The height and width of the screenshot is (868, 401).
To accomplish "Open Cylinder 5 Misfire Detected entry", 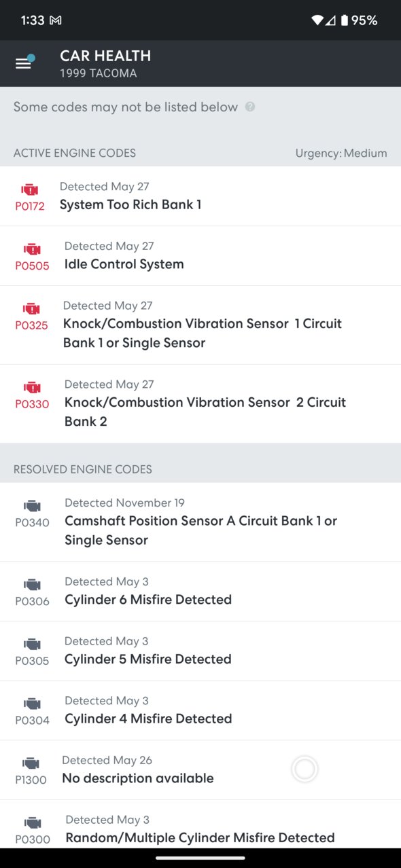I will pos(201,651).
